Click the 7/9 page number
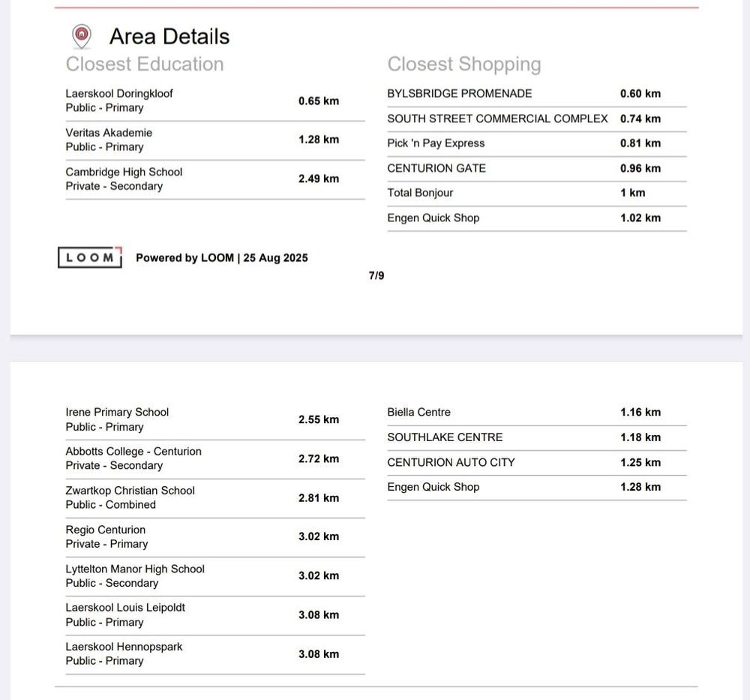Viewport: 750px width, 700px height. [x=376, y=275]
